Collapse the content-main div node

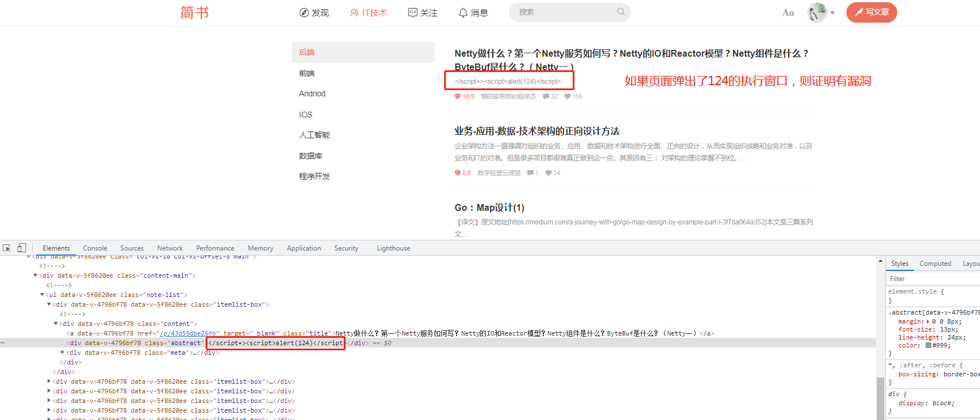pyautogui.click(x=35, y=275)
